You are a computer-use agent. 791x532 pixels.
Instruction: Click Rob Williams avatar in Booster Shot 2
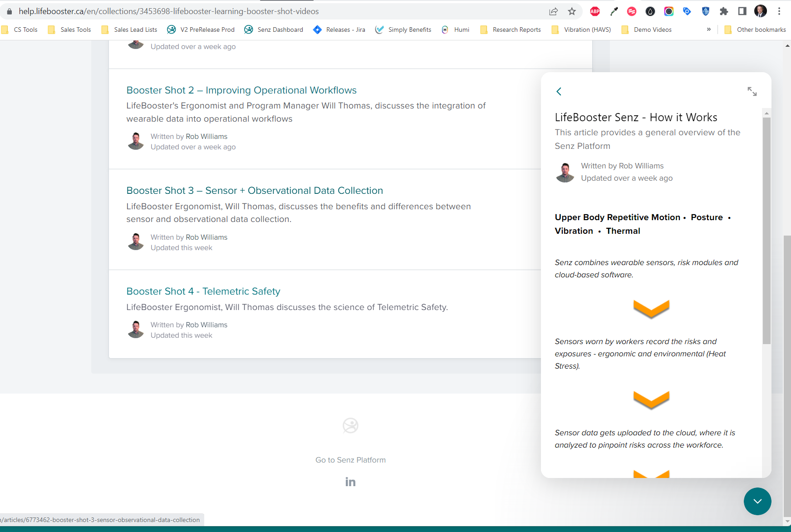coord(136,141)
